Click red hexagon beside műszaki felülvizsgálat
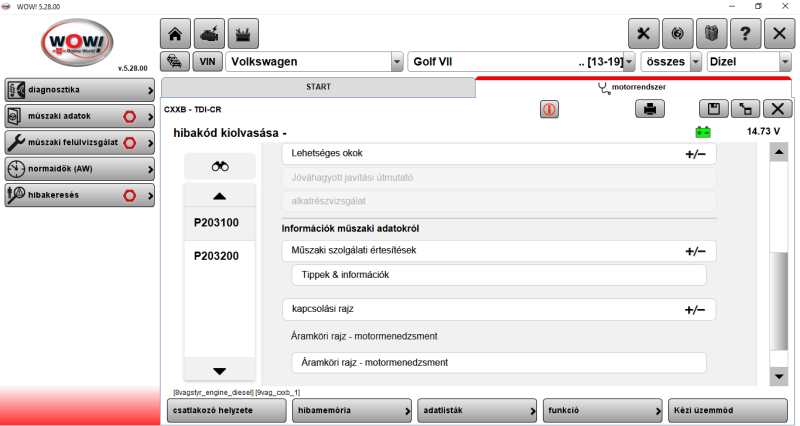800x426 pixels. pos(130,143)
